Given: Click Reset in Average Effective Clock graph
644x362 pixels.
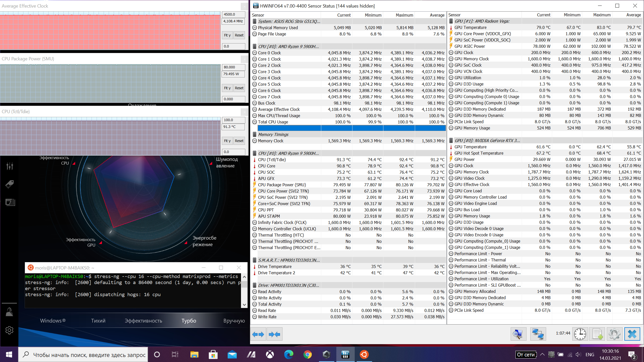Looking at the screenshot, I should click(x=239, y=35).
